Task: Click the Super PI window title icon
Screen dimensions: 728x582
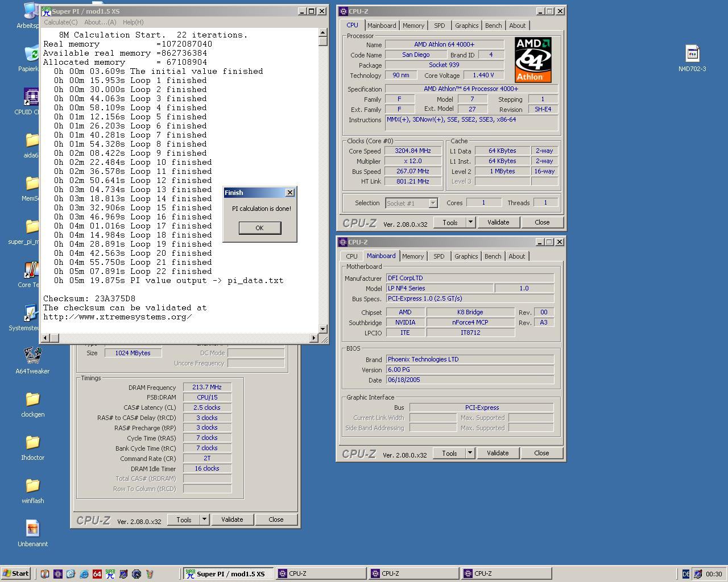Action: tap(46, 11)
